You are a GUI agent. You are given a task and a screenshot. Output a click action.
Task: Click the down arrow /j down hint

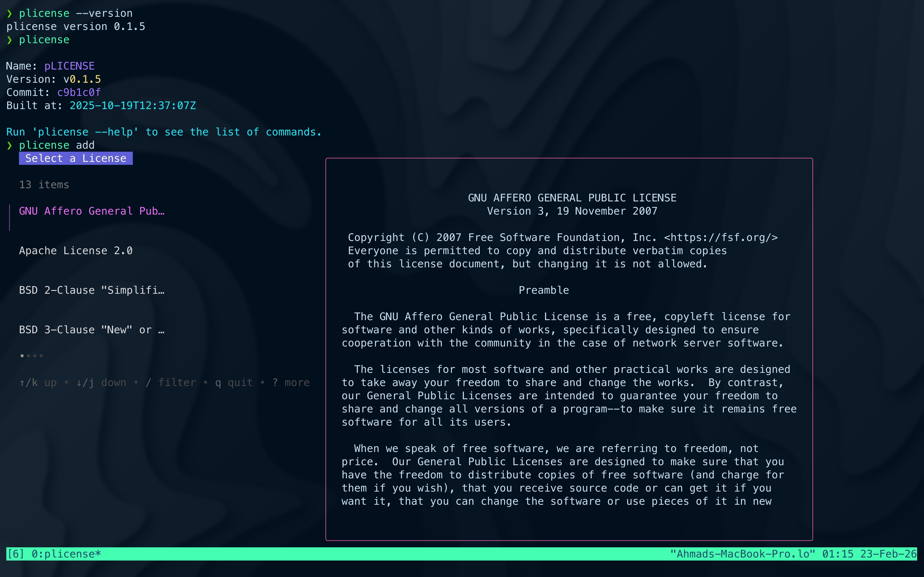pyautogui.click(x=101, y=383)
